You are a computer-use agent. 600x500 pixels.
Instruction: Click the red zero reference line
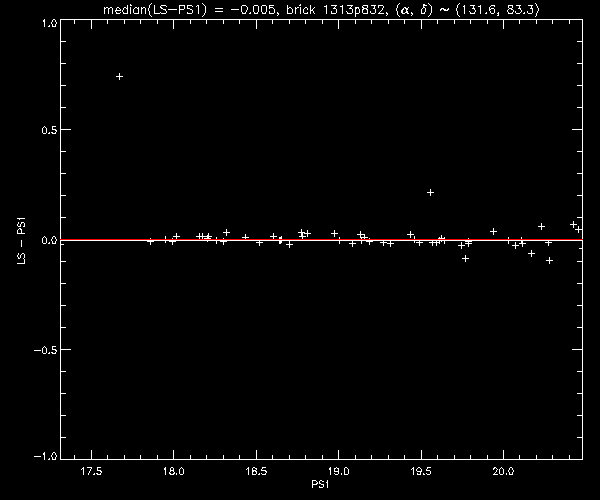tap(321, 240)
